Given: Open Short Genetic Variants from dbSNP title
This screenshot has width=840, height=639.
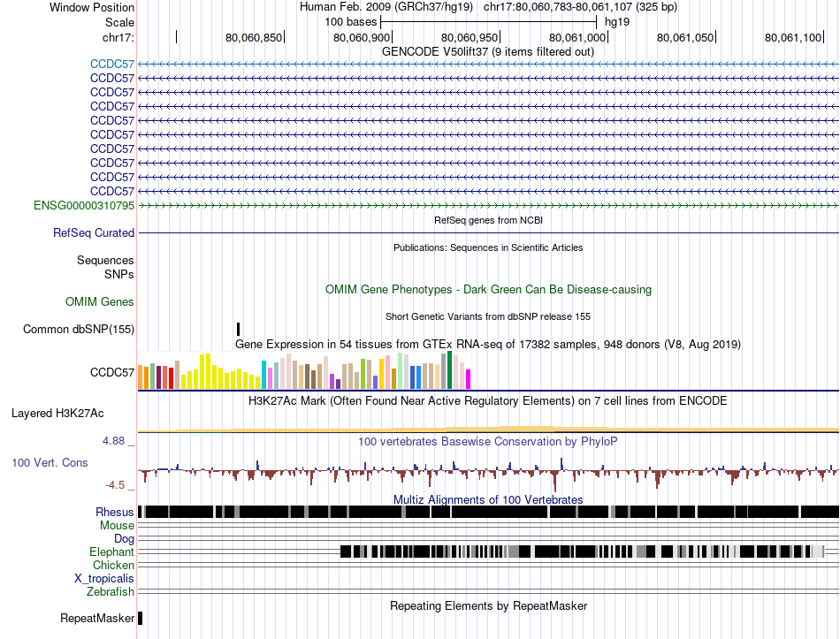Looking at the screenshot, I should tap(488, 316).
